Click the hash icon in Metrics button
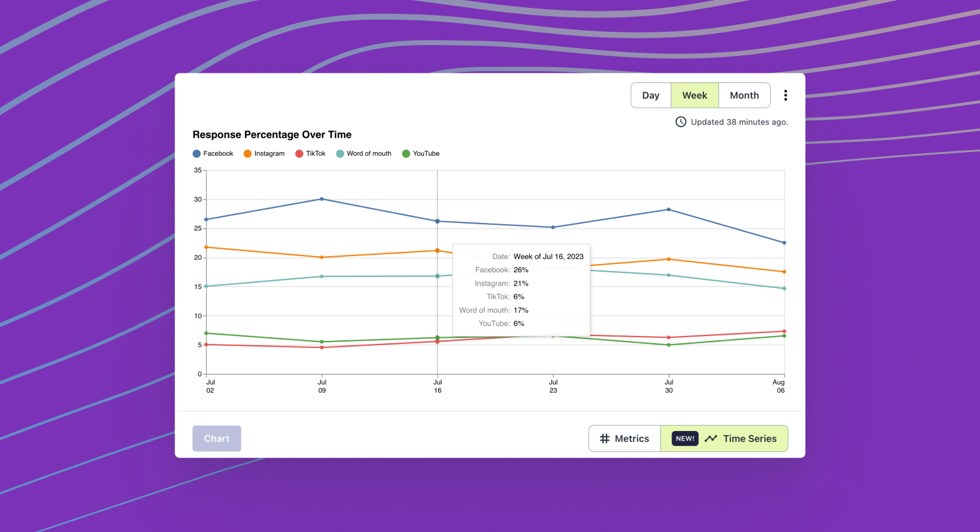980x532 pixels. click(x=605, y=439)
